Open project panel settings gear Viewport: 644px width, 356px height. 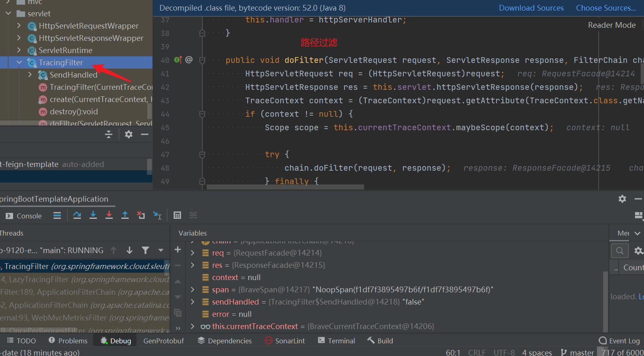tap(129, 134)
